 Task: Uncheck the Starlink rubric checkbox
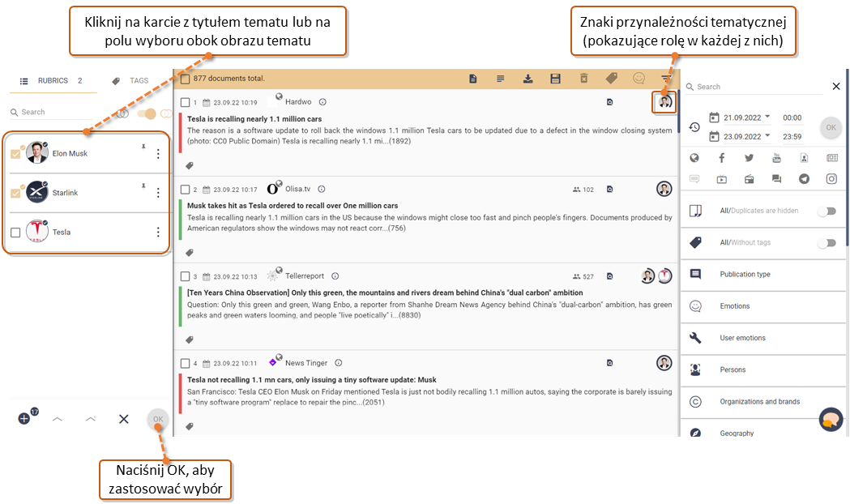point(15,193)
